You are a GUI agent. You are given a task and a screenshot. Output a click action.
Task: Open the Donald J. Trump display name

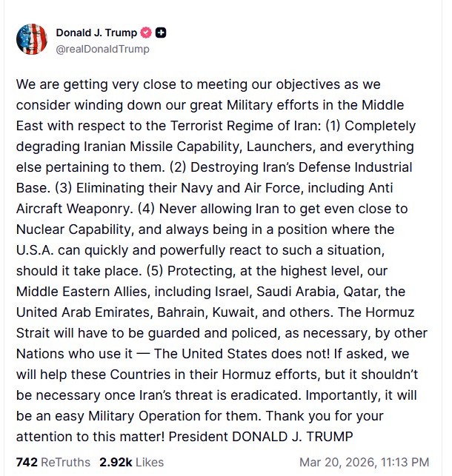[96, 33]
